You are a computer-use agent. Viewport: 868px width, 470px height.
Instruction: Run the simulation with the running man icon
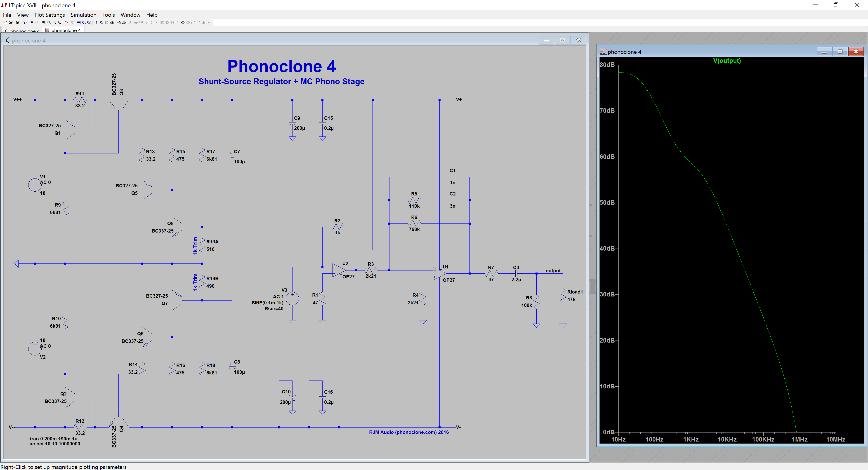[x=31, y=23]
